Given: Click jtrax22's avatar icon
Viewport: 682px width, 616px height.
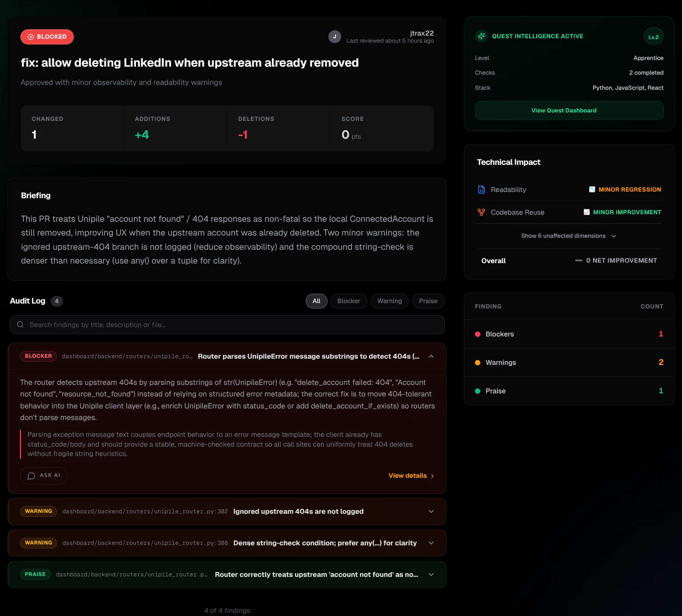Looking at the screenshot, I should click(x=335, y=36).
